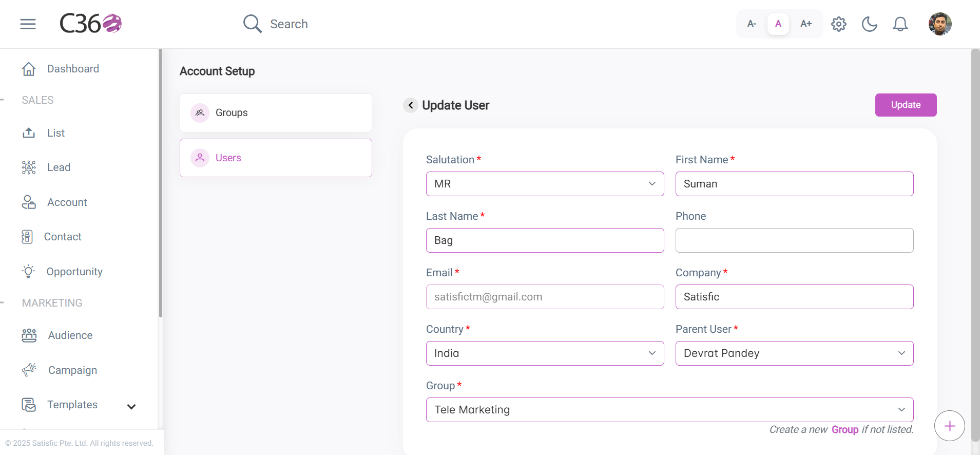980x455 pixels.
Task: Open Parent User dropdown showing Devrat Pandey
Action: point(794,353)
